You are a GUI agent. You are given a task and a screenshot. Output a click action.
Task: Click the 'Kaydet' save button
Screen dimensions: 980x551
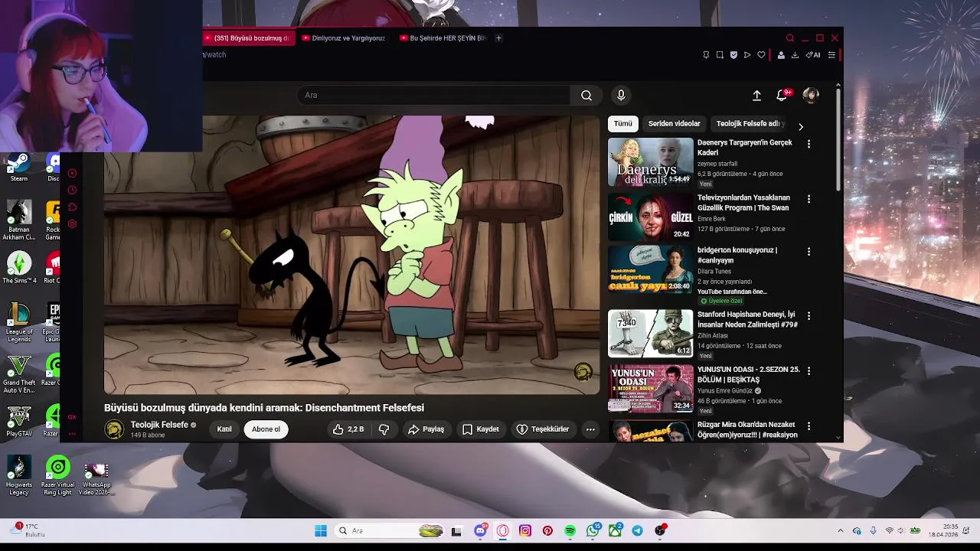click(481, 429)
